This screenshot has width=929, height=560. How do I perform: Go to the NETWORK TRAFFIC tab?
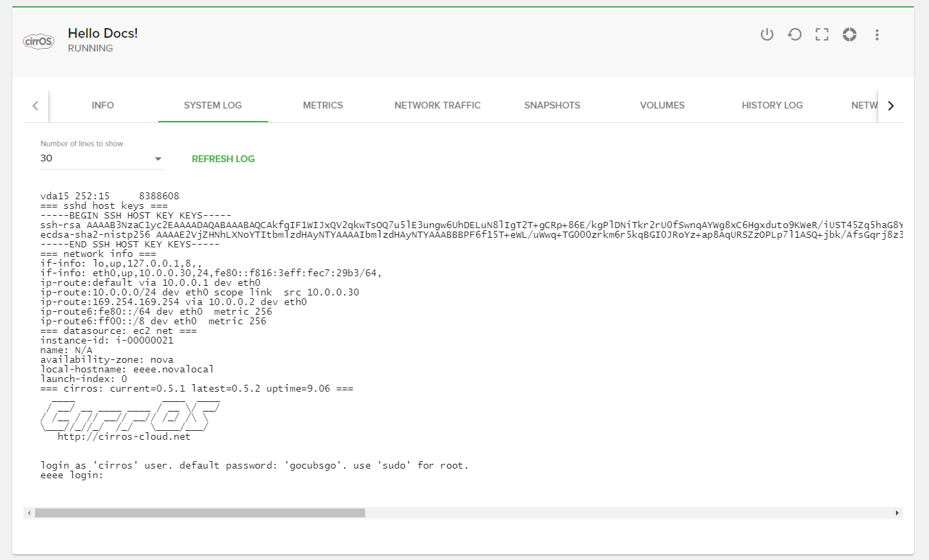437,105
